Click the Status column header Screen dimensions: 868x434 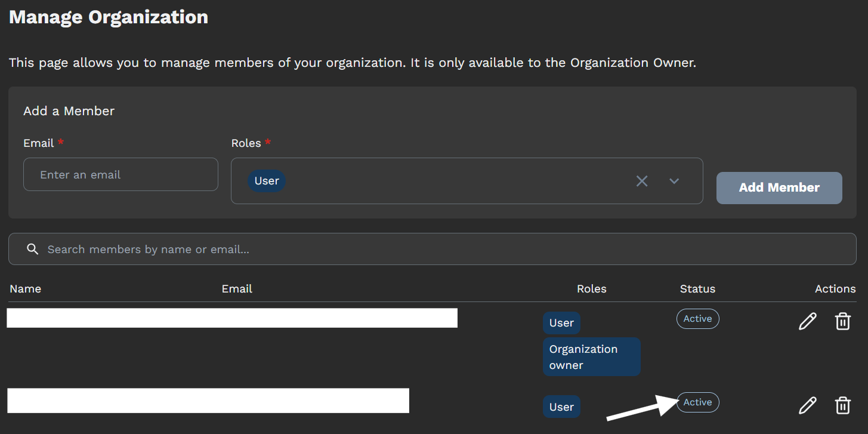coord(697,289)
